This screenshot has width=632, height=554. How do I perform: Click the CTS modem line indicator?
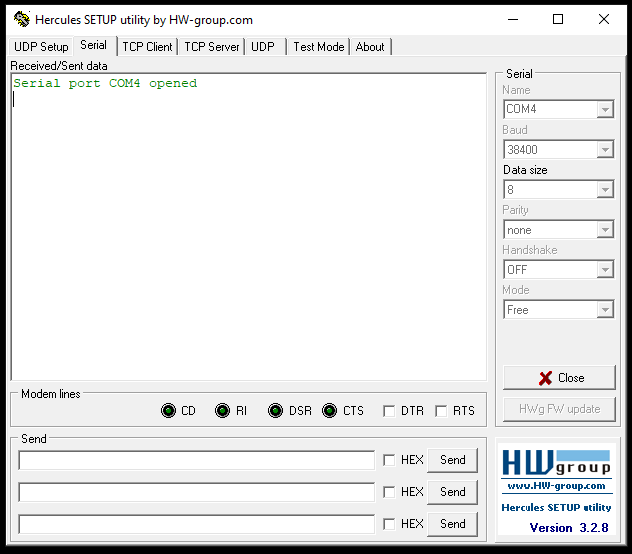[329, 411]
